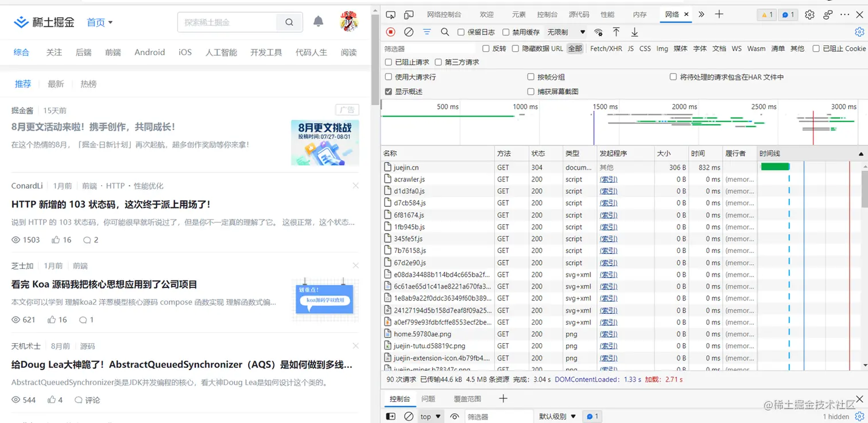Select the 后端 category tab on Juejin
The height and width of the screenshot is (423, 868).
tap(83, 52)
